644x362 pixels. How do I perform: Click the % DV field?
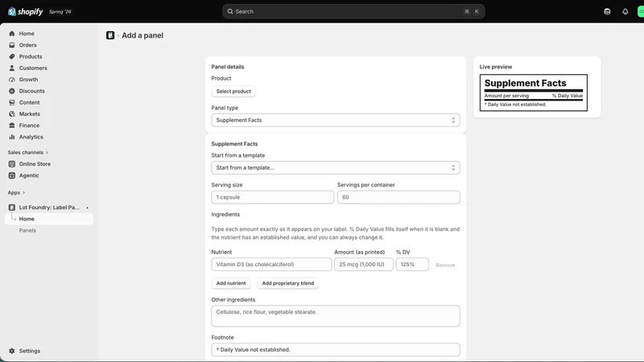tap(412, 265)
